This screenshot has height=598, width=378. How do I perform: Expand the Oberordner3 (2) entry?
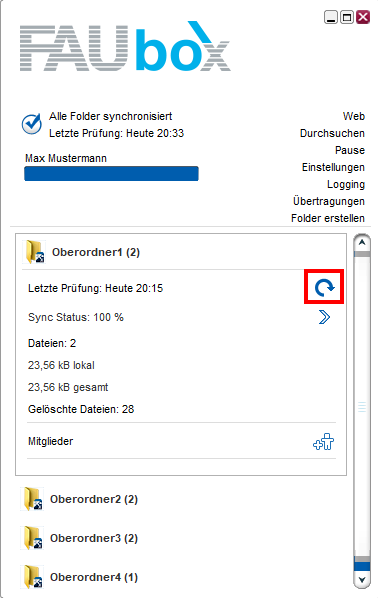(x=94, y=538)
